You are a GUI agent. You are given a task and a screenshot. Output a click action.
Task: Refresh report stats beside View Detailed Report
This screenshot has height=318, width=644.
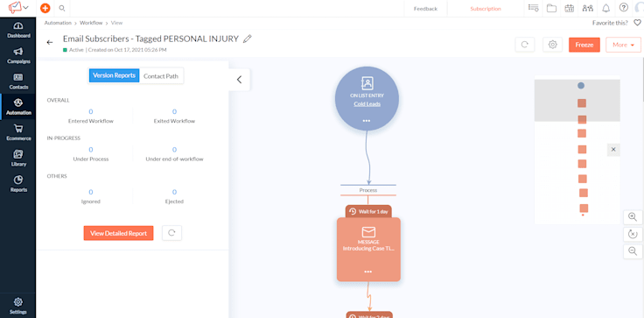[x=171, y=233]
